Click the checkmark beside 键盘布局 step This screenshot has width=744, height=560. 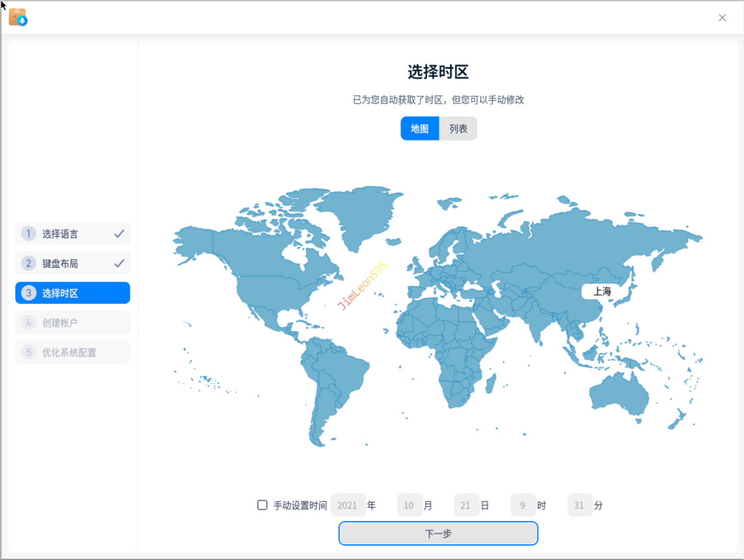click(x=119, y=263)
